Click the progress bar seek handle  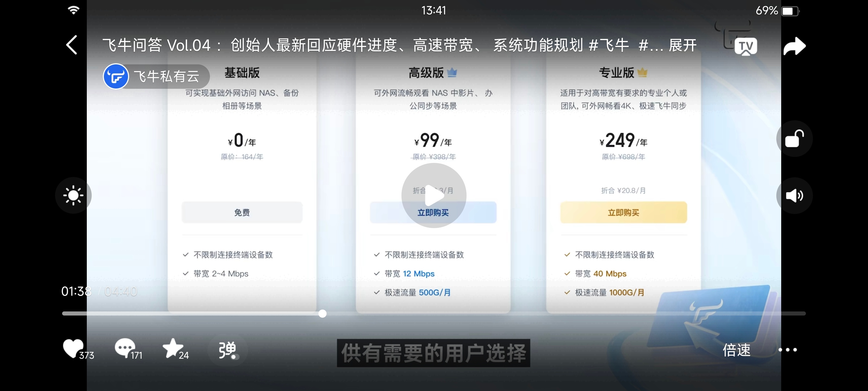click(x=323, y=314)
